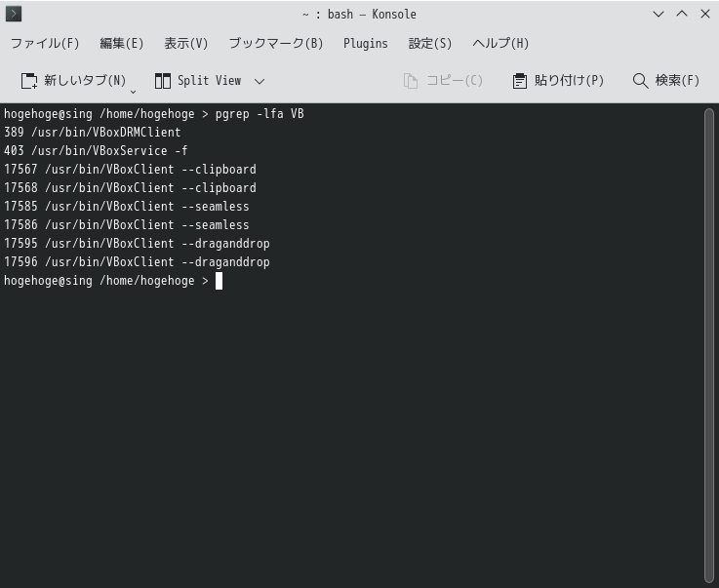Click the 検索(F) search button label
This screenshot has width=719, height=588.
[677, 80]
